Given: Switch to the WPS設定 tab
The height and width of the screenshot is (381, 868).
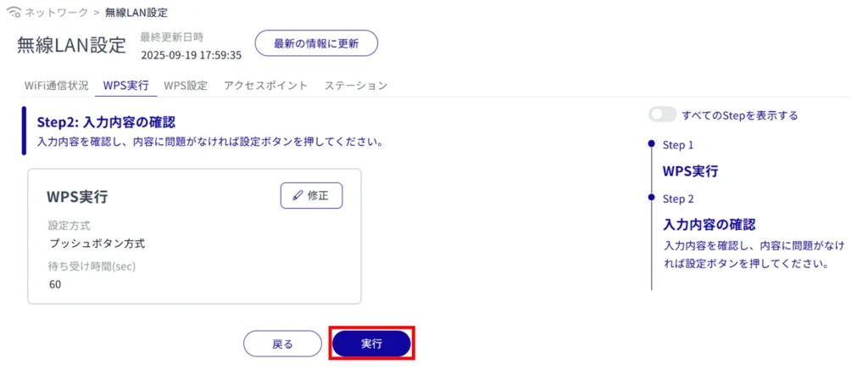Looking at the screenshot, I should point(186,86).
